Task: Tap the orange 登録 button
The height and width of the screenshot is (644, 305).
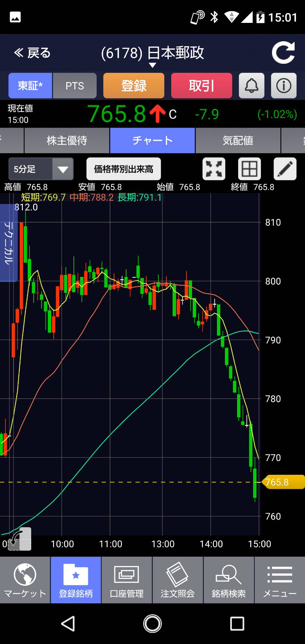Action: click(134, 86)
